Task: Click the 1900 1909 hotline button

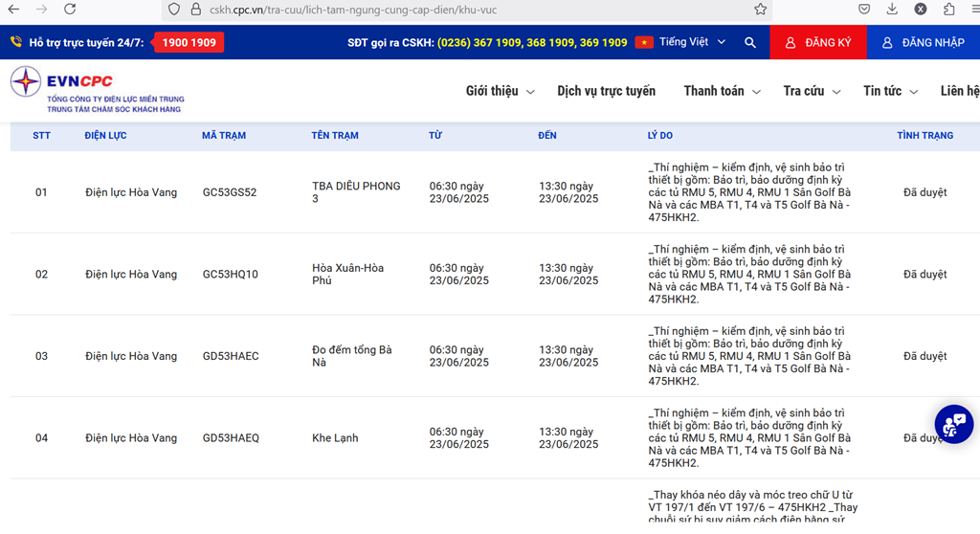Action: [x=189, y=43]
